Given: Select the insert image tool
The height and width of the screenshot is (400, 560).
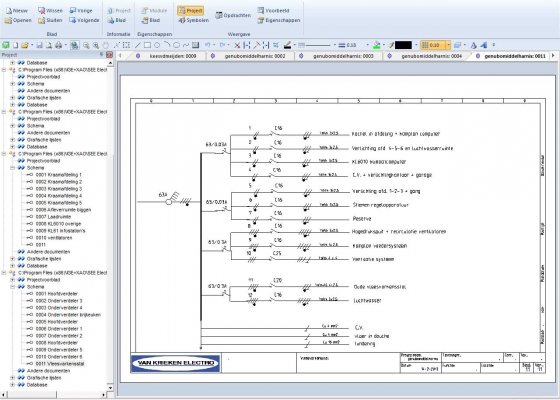Looking at the screenshot, I should [x=195, y=45].
